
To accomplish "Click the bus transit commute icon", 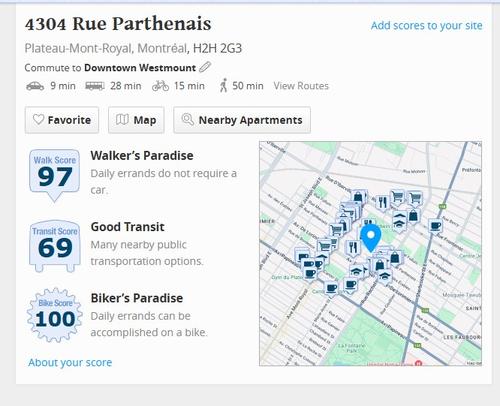I will [x=95, y=86].
